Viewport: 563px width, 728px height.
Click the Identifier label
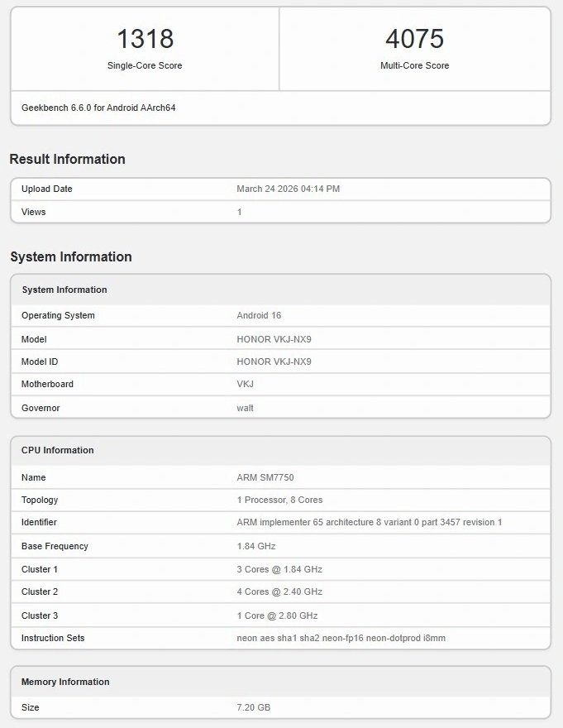click(39, 522)
